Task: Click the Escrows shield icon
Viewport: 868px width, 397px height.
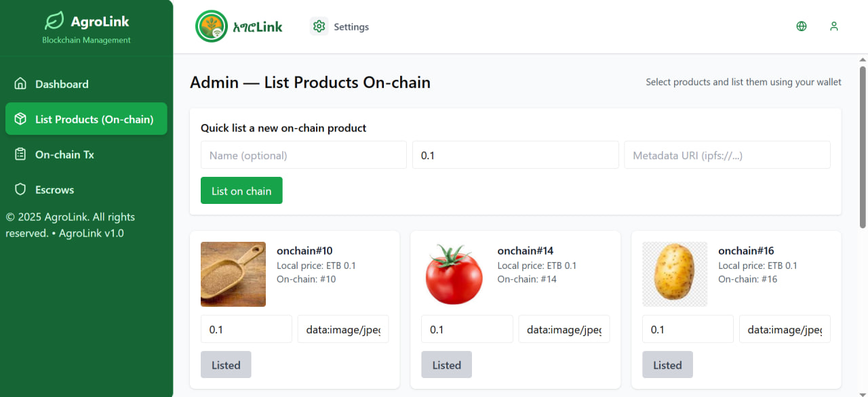Action: click(20, 190)
